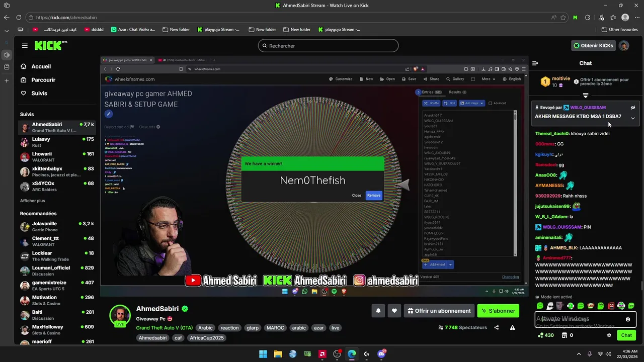Open the channel points 430 balance

pyautogui.click(x=545, y=335)
